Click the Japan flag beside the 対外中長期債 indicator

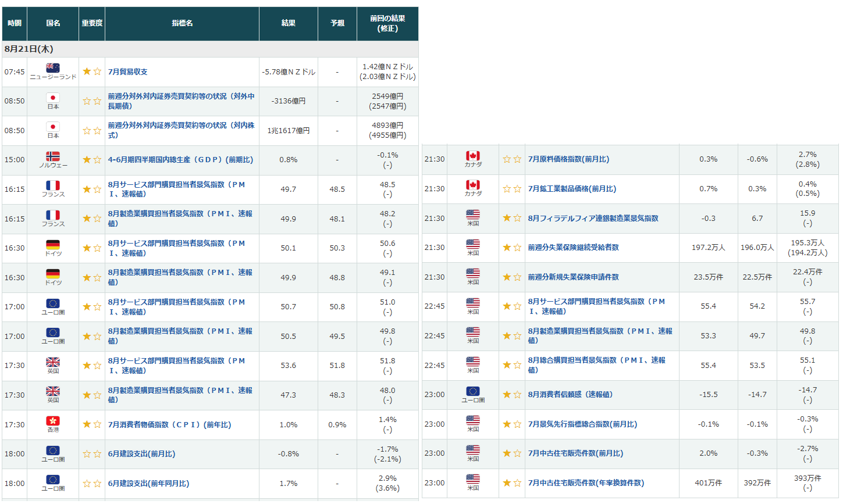[x=53, y=98]
